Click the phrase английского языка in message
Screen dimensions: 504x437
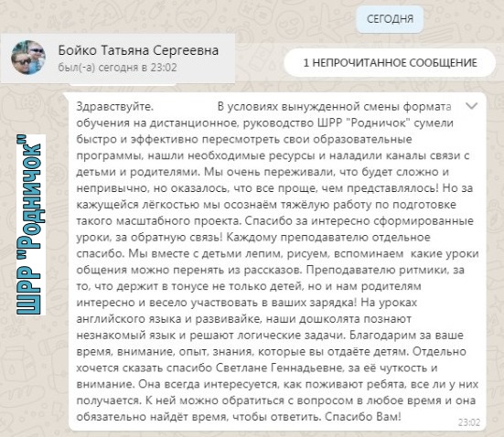coord(129,319)
